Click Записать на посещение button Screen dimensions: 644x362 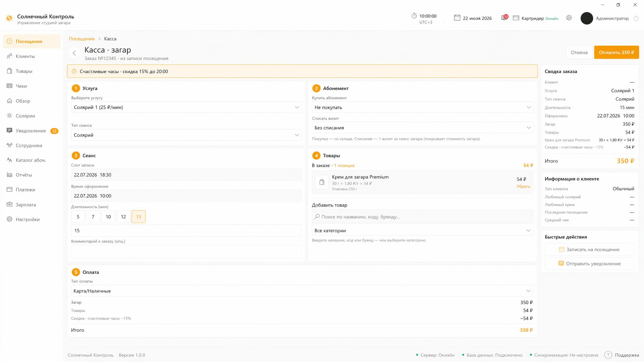tap(589, 250)
